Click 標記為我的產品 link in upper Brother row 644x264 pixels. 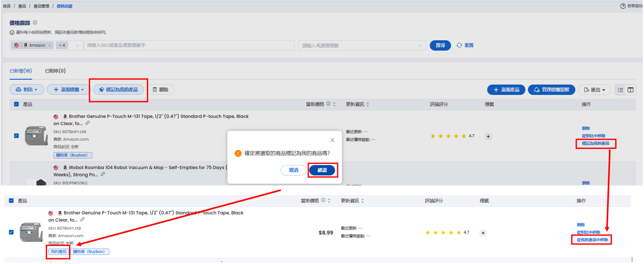click(x=596, y=143)
